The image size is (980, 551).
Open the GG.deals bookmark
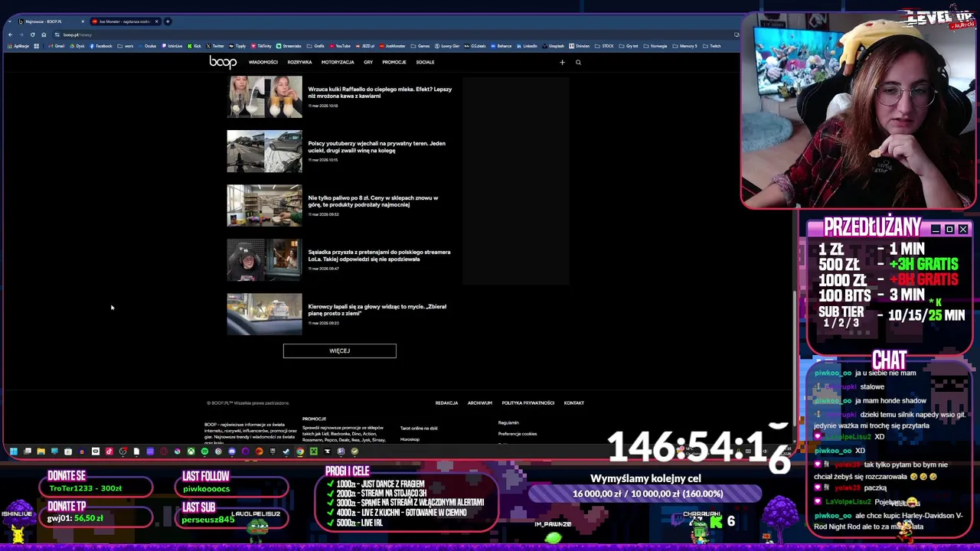click(x=475, y=46)
